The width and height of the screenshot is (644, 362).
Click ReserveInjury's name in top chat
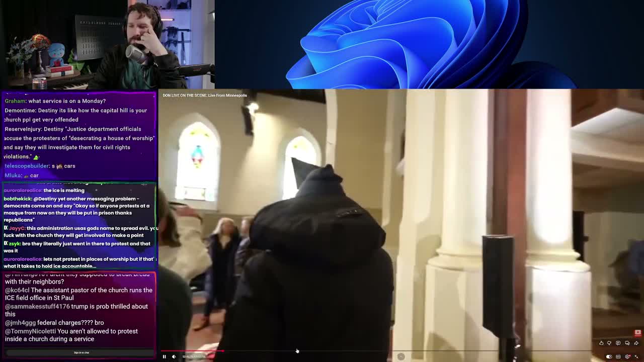[23, 129]
